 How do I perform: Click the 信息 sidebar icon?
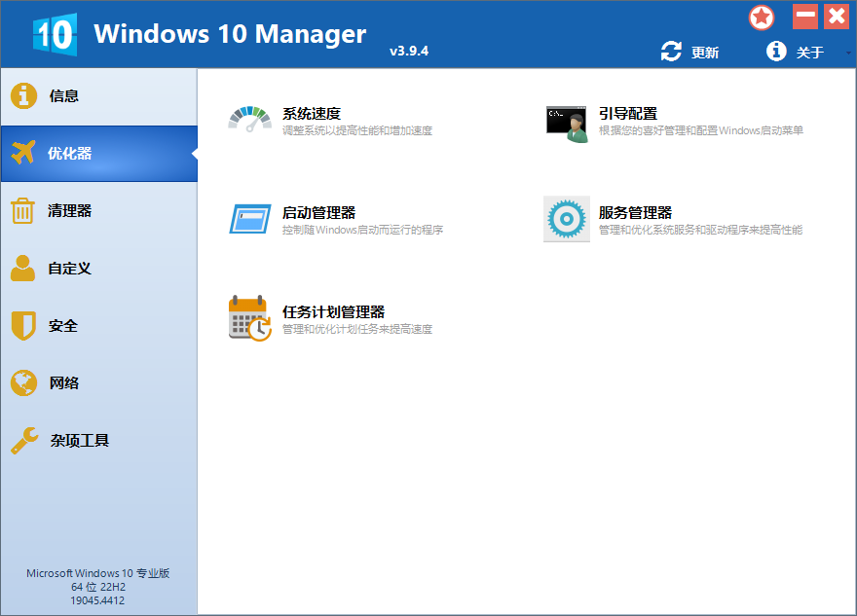coord(24,95)
